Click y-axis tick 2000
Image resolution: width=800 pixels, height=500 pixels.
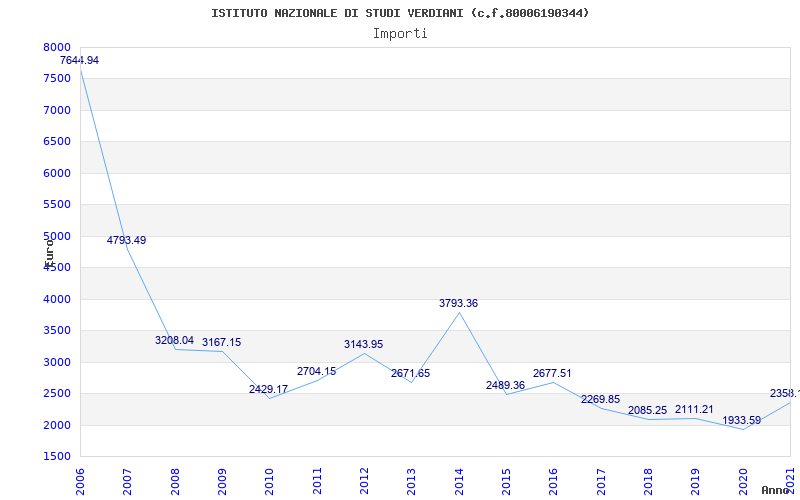(57, 426)
